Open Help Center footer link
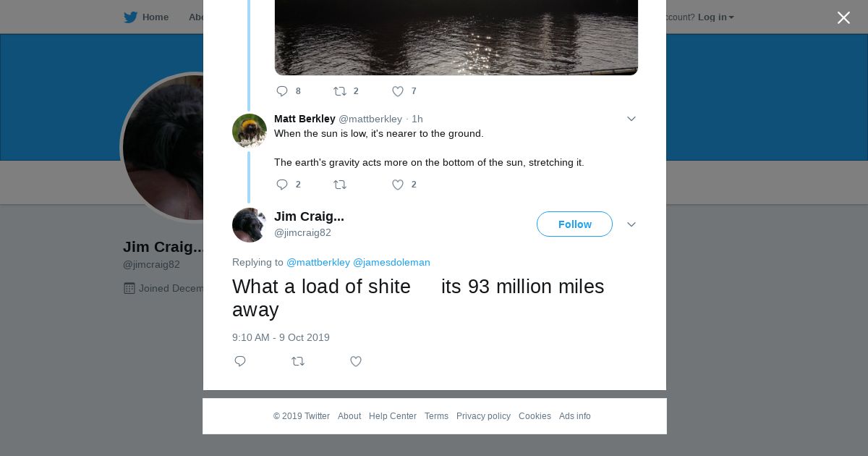Viewport: 868px width, 456px height. click(393, 416)
